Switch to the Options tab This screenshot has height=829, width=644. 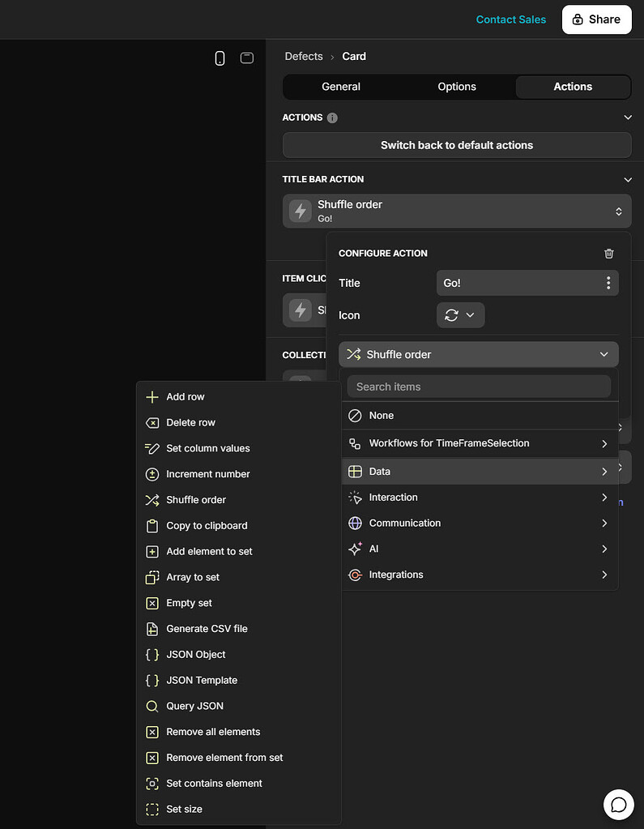tap(457, 87)
